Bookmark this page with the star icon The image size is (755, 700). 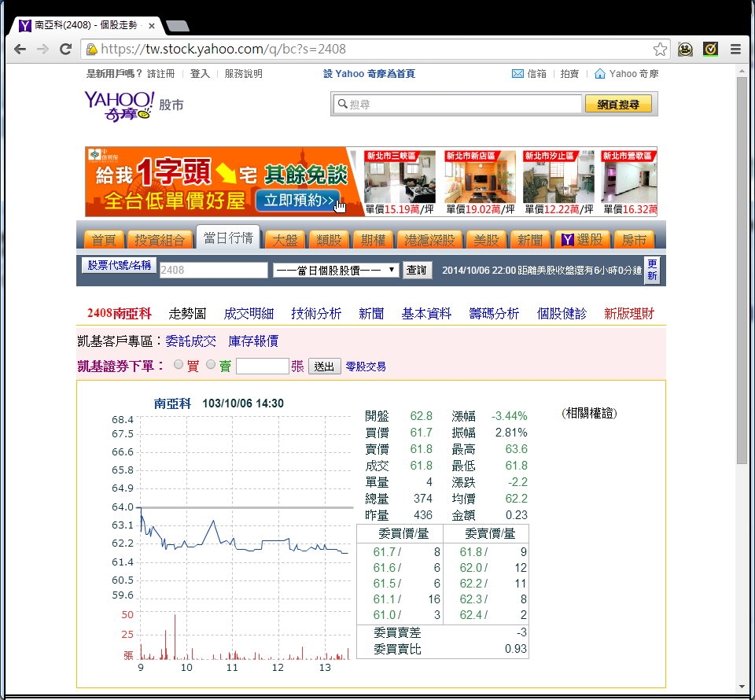[x=660, y=49]
